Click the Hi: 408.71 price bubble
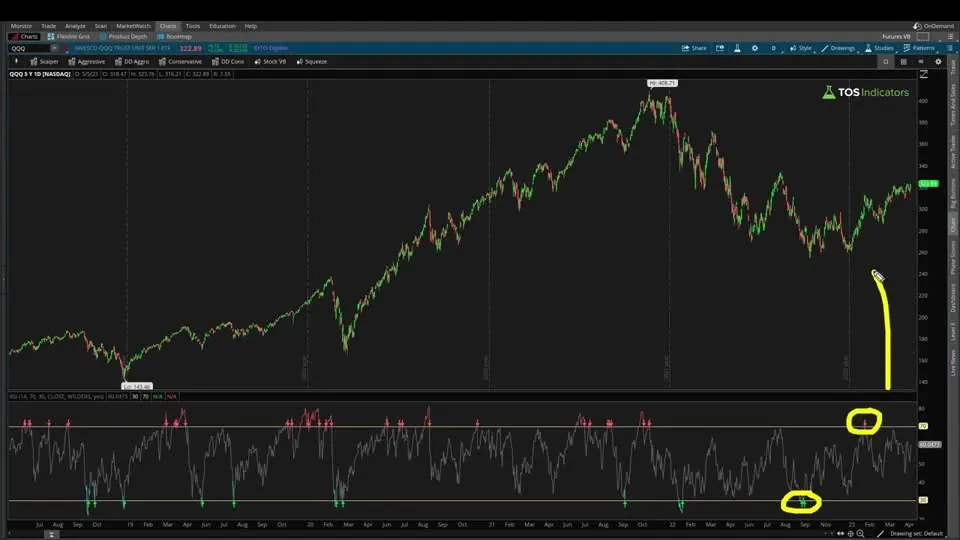 click(x=662, y=83)
